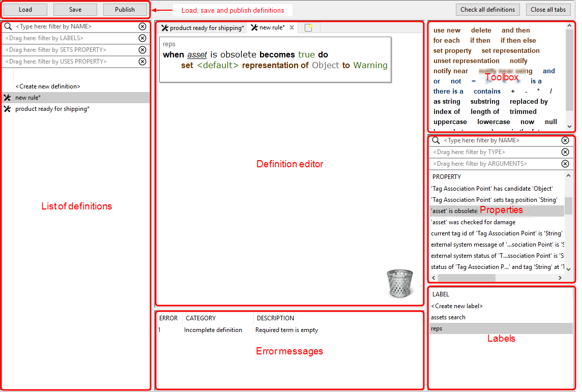This screenshot has width=582, height=392.
Task: Click Close all tabs button
Action: coord(548,10)
